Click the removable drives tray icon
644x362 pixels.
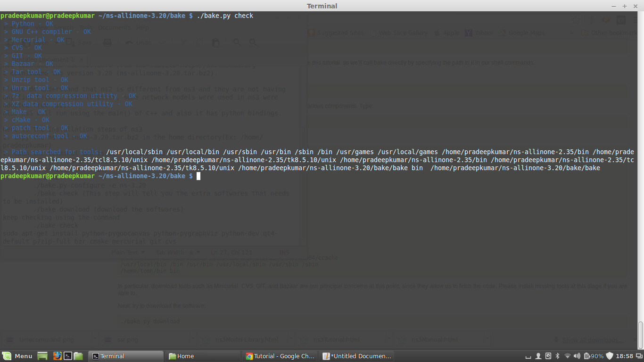point(548,356)
